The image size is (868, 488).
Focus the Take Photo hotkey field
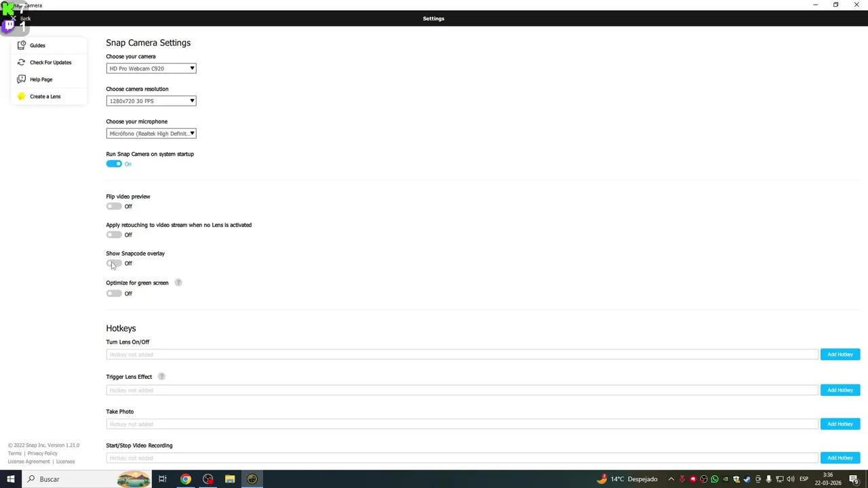(x=462, y=424)
